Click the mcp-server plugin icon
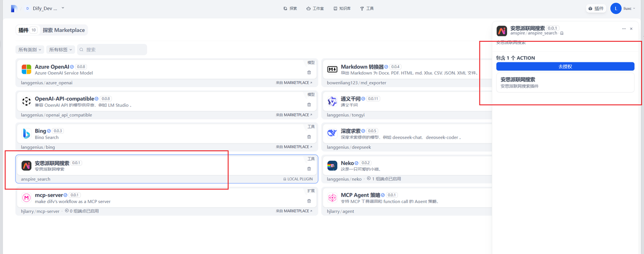Image resolution: width=644 pixels, height=254 pixels. click(x=27, y=198)
